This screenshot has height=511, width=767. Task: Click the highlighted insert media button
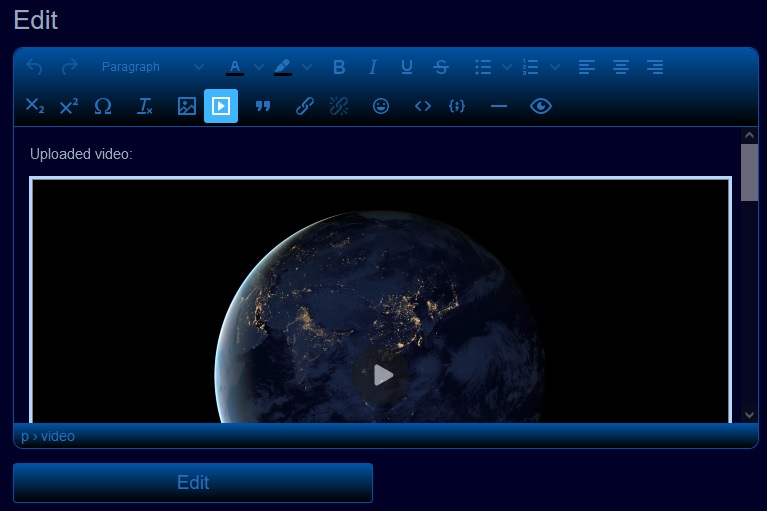(x=221, y=106)
